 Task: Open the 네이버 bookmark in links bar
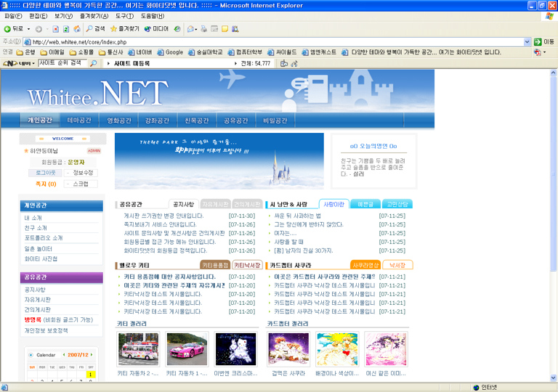(139, 52)
